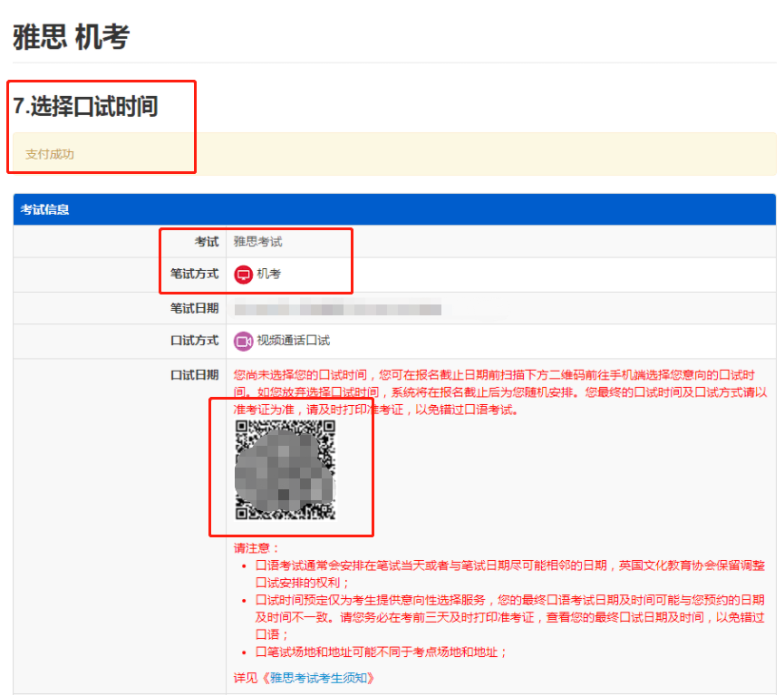Click the QR code image for 口试 booking
Image resolution: width=784 pixels, height=695 pixels.
[285, 471]
